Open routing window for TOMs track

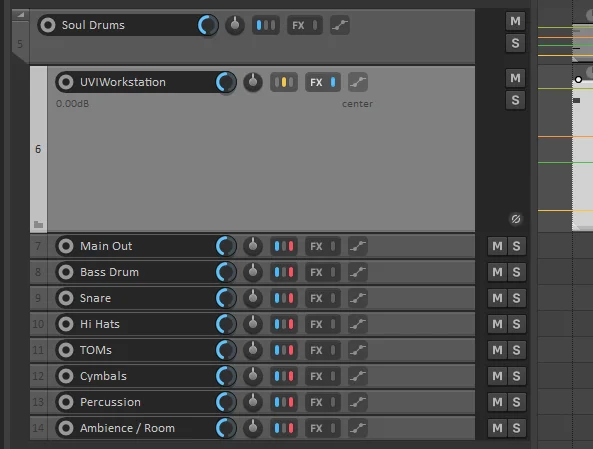[284, 350]
